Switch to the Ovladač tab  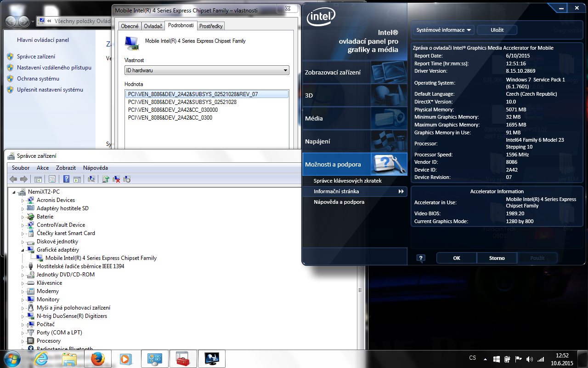pyautogui.click(x=153, y=26)
